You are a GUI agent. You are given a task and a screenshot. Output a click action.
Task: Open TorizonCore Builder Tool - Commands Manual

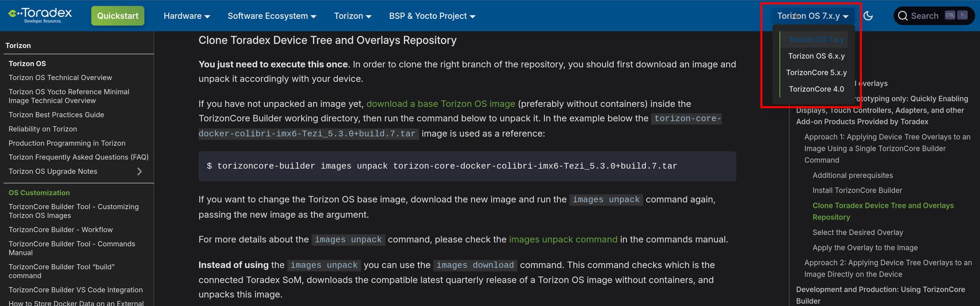[72, 248]
